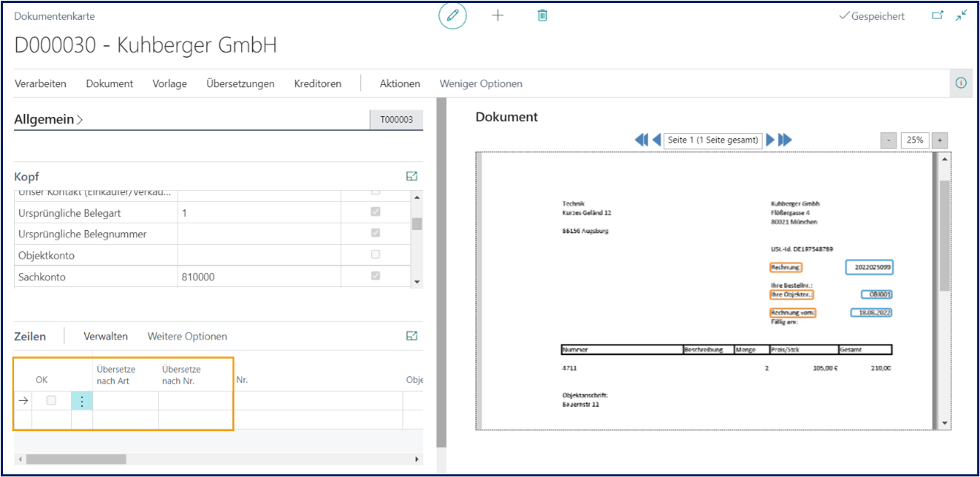Toggle the Objektkonto checkbox
980x477 pixels.
pos(375,255)
